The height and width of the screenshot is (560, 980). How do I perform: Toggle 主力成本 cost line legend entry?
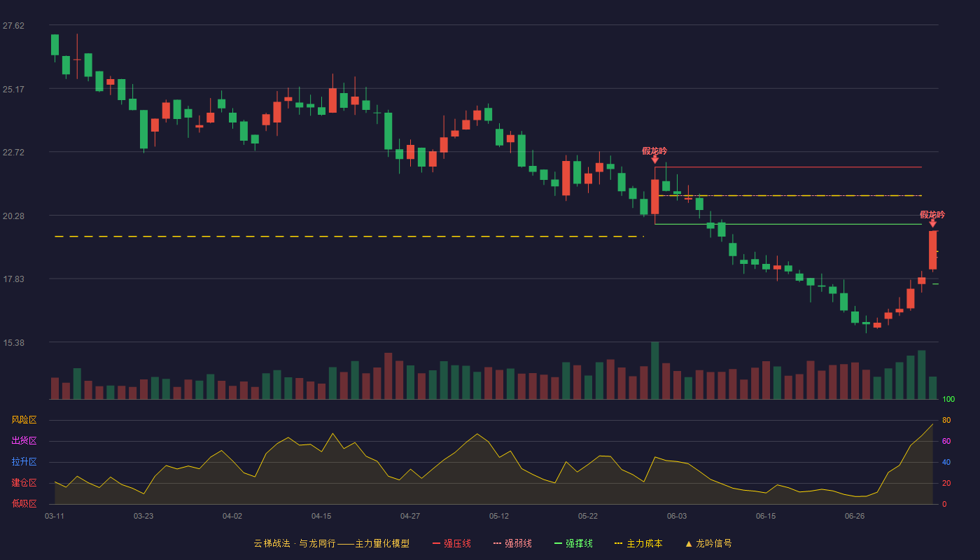click(x=644, y=543)
